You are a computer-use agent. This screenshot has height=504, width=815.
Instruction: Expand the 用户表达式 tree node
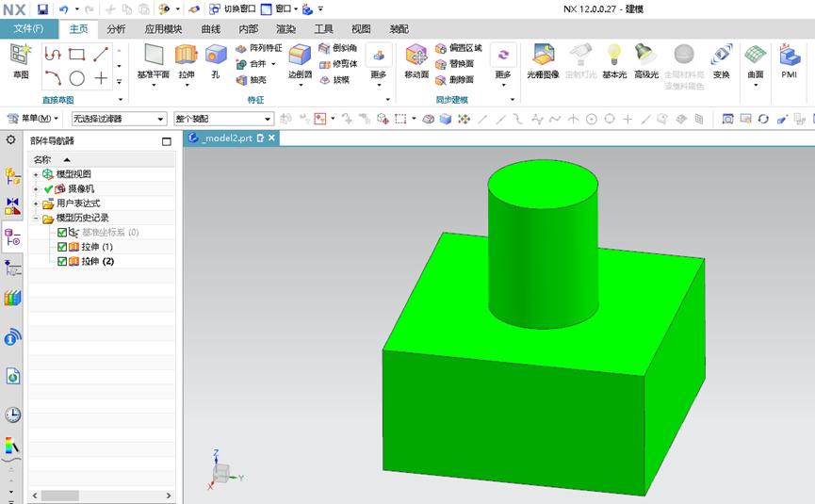pyautogui.click(x=36, y=203)
